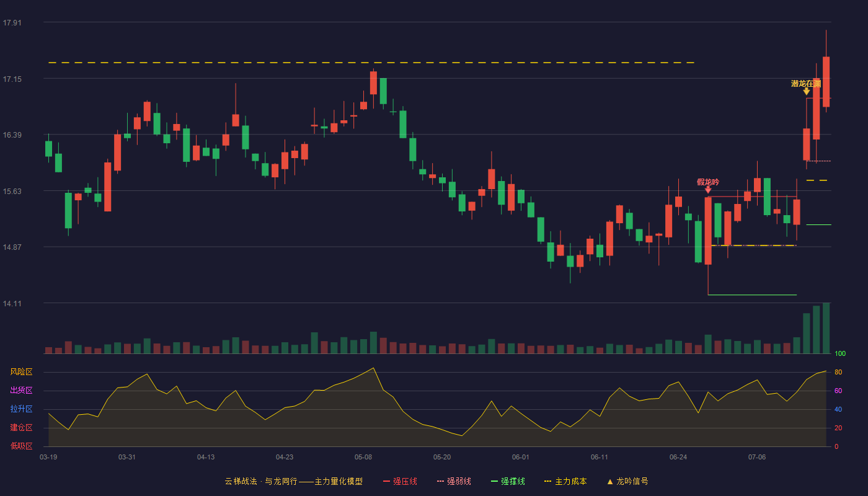Click the green 100 indicator axis value
This screenshot has width=868, height=496.
point(840,353)
